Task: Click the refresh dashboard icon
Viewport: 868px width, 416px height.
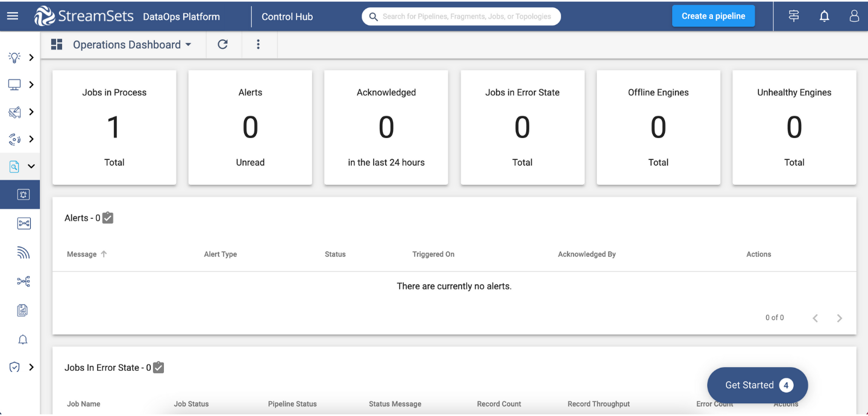Action: (222, 45)
